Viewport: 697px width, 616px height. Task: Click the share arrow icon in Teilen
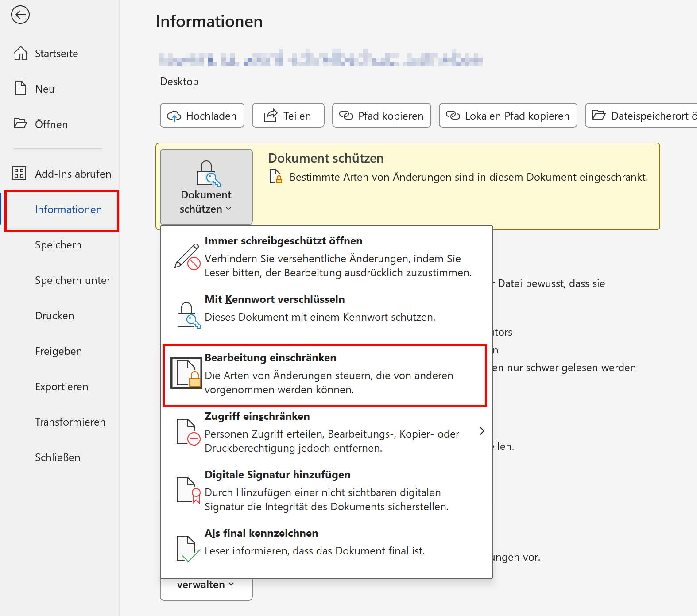pos(271,116)
